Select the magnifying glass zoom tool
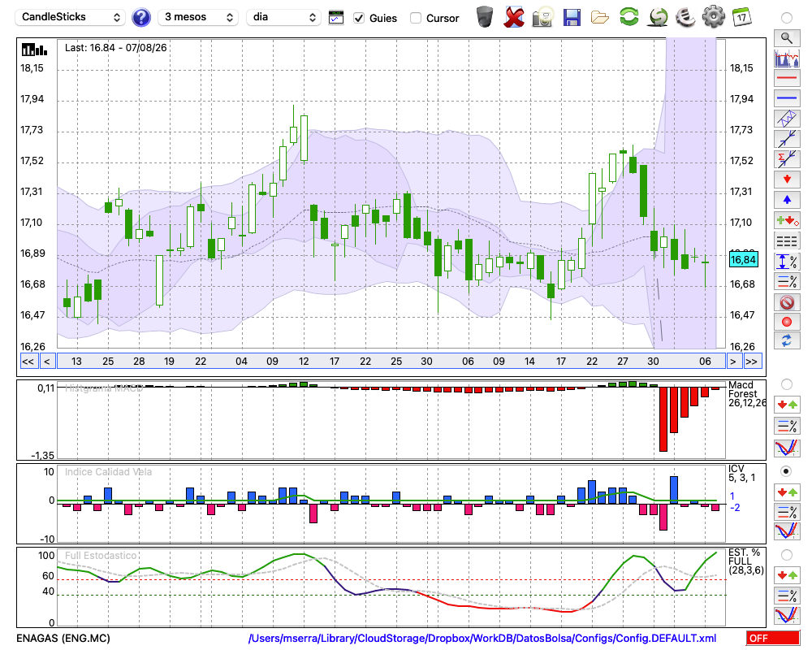The width and height of the screenshot is (812, 650). tap(787, 38)
